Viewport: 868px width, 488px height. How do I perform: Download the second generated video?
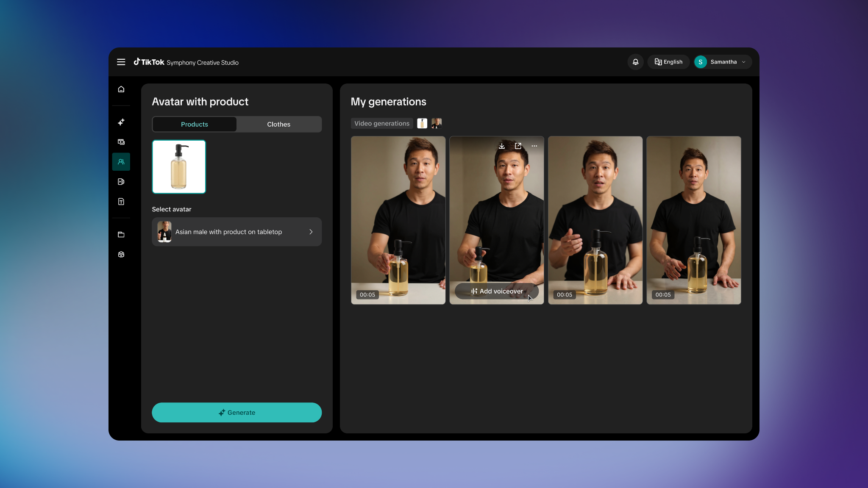(501, 146)
